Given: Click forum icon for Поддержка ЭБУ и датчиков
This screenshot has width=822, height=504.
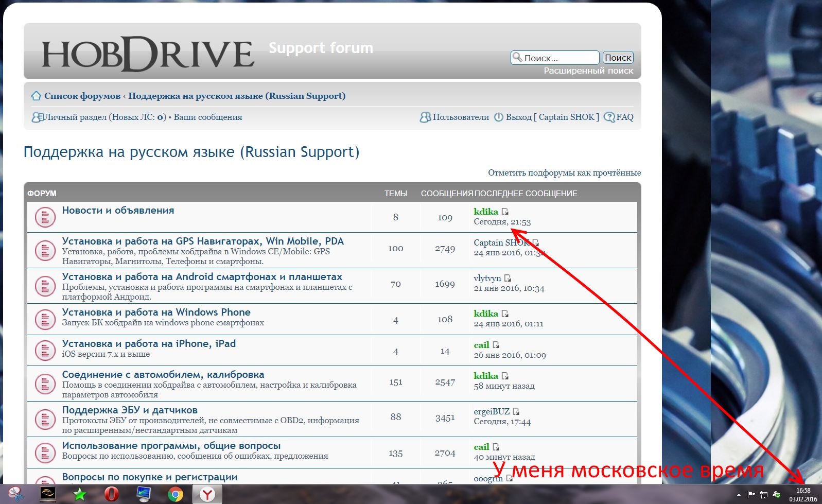Looking at the screenshot, I should (x=45, y=419).
